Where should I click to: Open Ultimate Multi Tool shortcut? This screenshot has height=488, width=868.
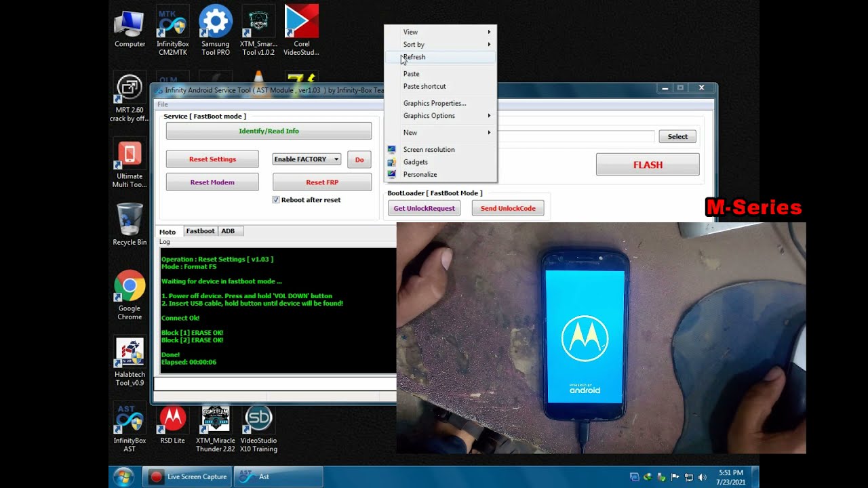tap(130, 164)
